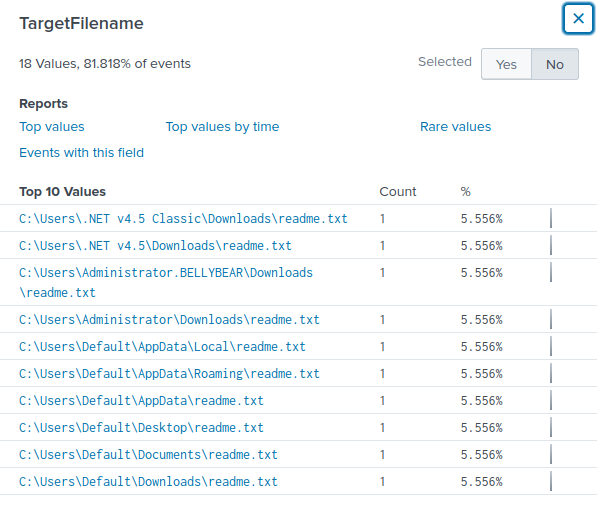The image size is (598, 506).
Task: Pick C:\Users\Default\Downloads\readme.txt value
Action: tap(148, 482)
